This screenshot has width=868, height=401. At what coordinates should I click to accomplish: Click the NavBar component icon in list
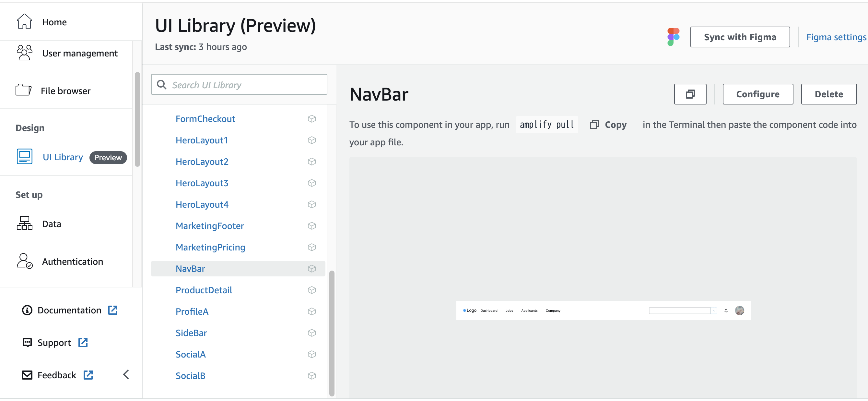point(312,269)
